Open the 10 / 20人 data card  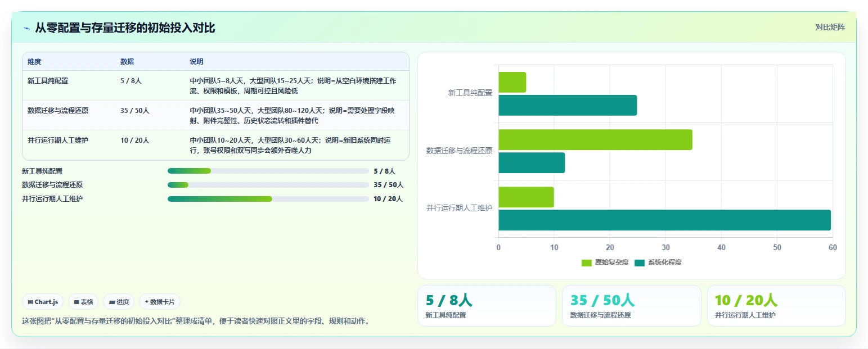776,306
